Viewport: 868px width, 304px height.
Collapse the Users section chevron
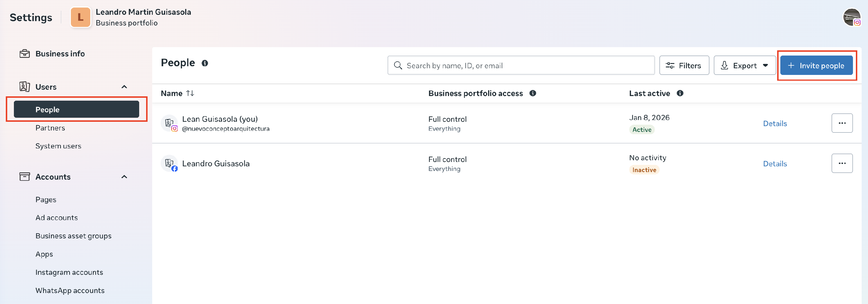[x=124, y=87]
